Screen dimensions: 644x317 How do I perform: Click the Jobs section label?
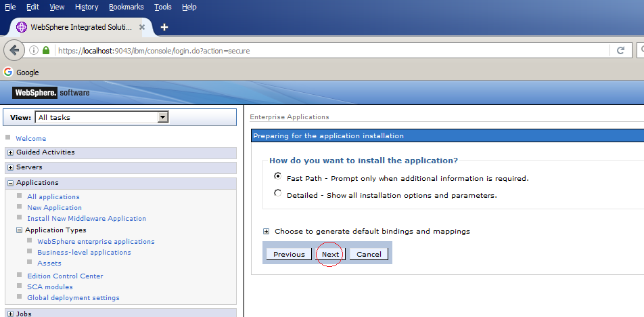pos(24,314)
